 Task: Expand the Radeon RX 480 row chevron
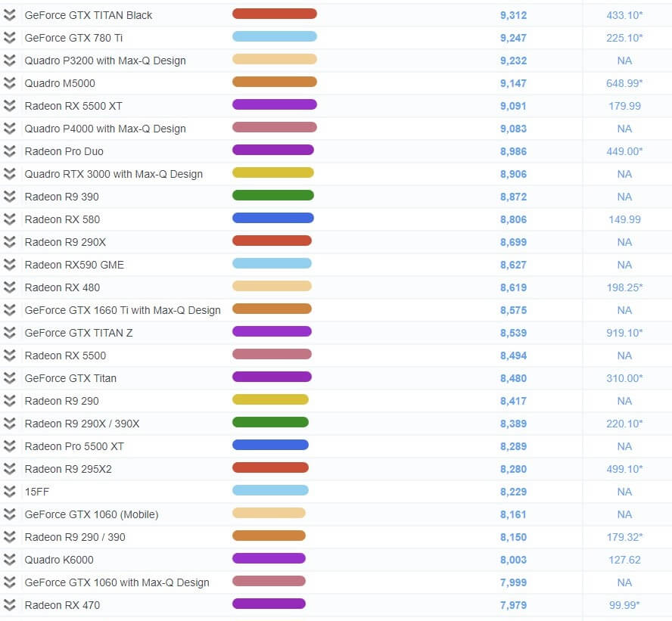[x=9, y=287]
